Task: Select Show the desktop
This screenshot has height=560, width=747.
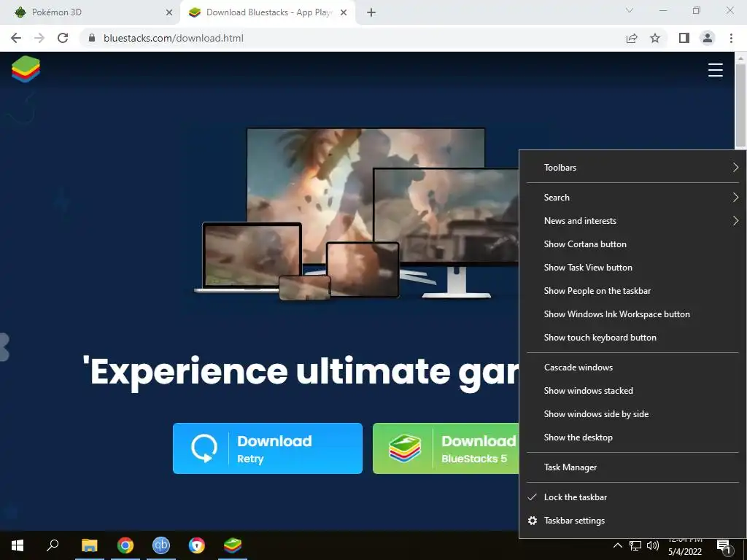Action: (x=632, y=437)
